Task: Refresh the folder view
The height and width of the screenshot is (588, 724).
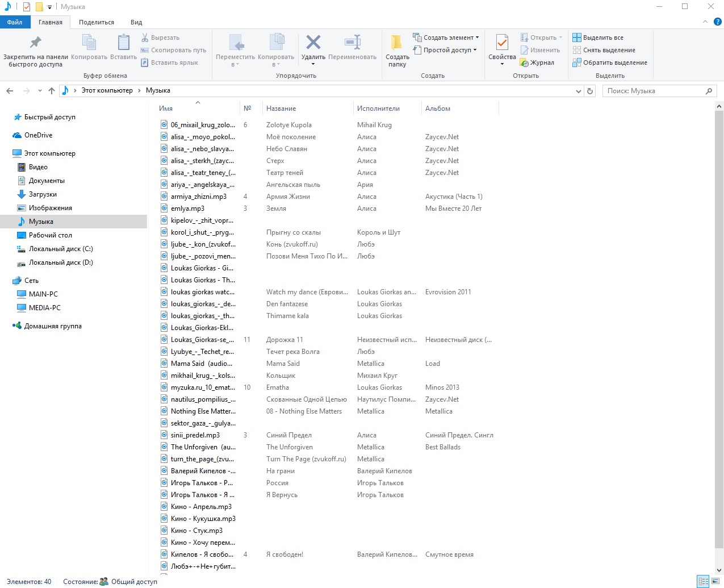Action: pos(590,91)
